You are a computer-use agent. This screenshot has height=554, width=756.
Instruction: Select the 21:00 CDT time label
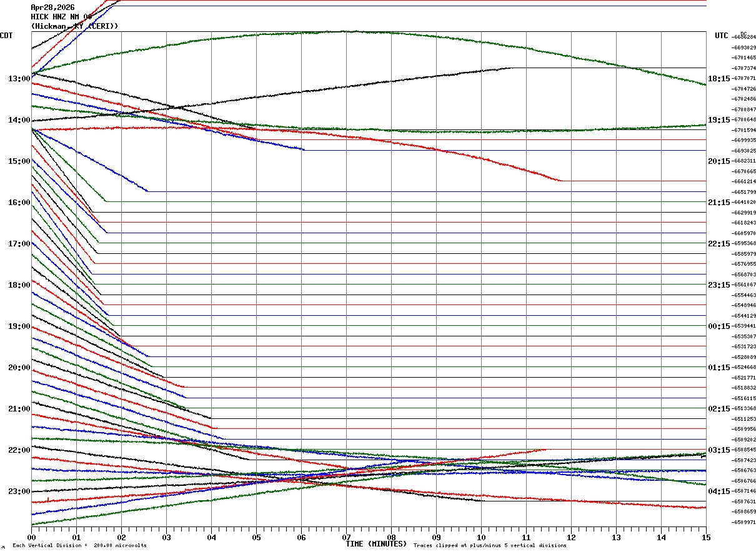pos(19,409)
